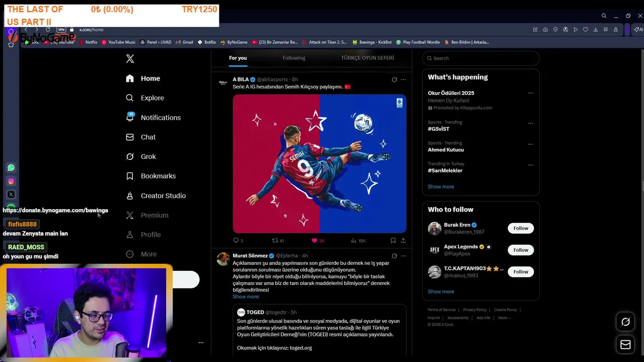The width and height of the screenshot is (644, 362).
Task: Open the YouTube Music bookmark
Action: click(x=119, y=42)
